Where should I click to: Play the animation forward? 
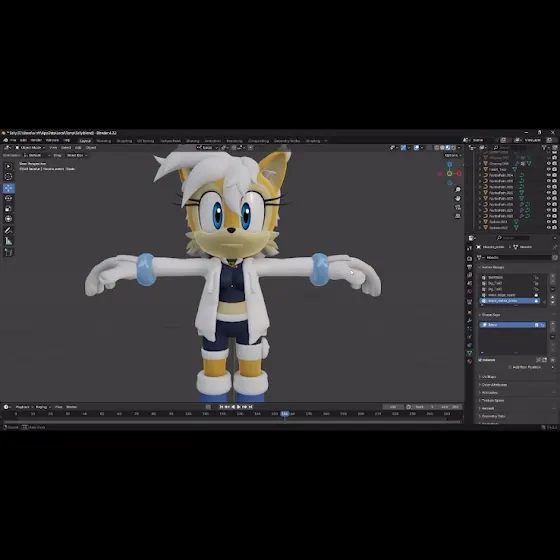(239, 407)
